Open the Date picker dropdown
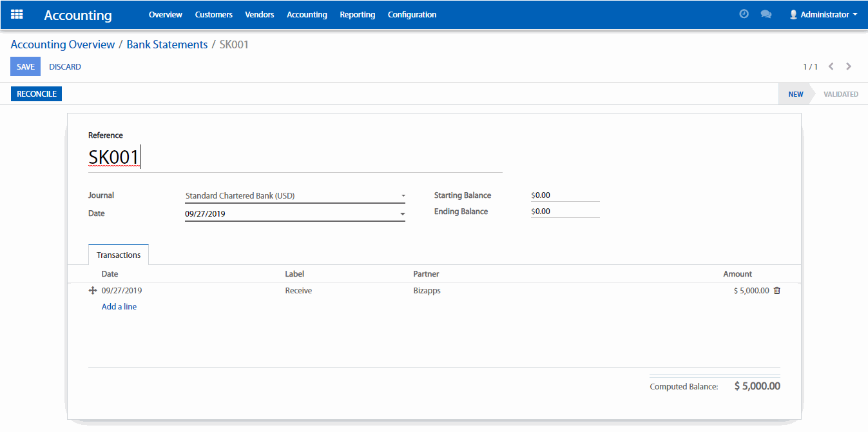This screenshot has height=432, width=868. pos(403,213)
